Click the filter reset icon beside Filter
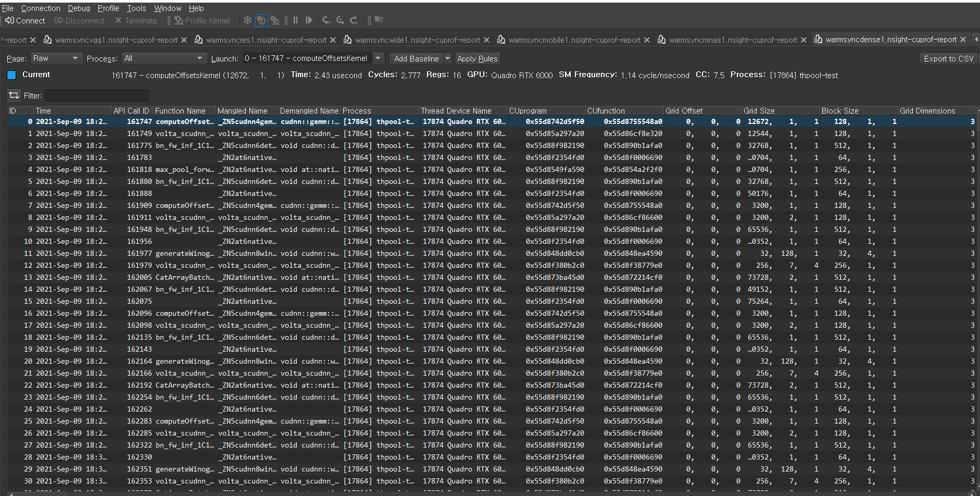 point(14,95)
